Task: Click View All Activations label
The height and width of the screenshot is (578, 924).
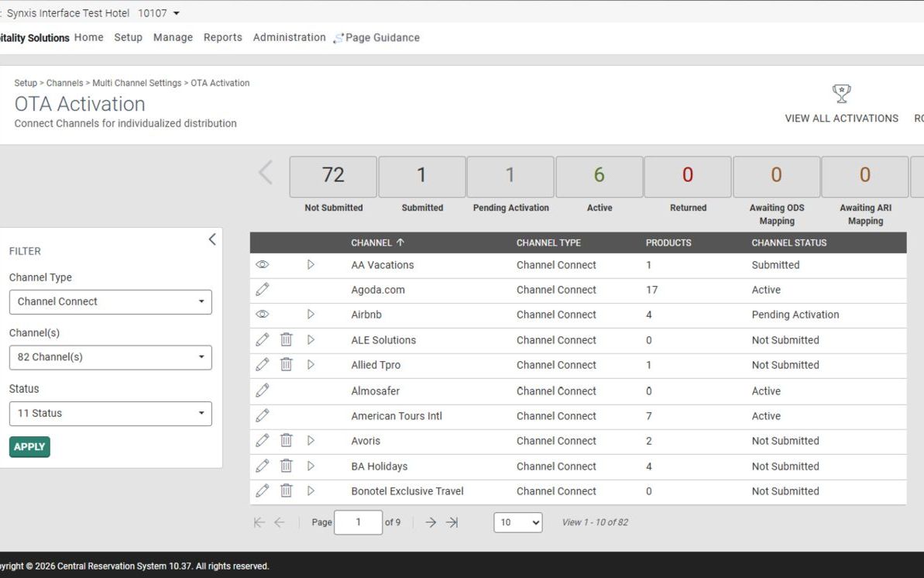Action: pos(841,118)
